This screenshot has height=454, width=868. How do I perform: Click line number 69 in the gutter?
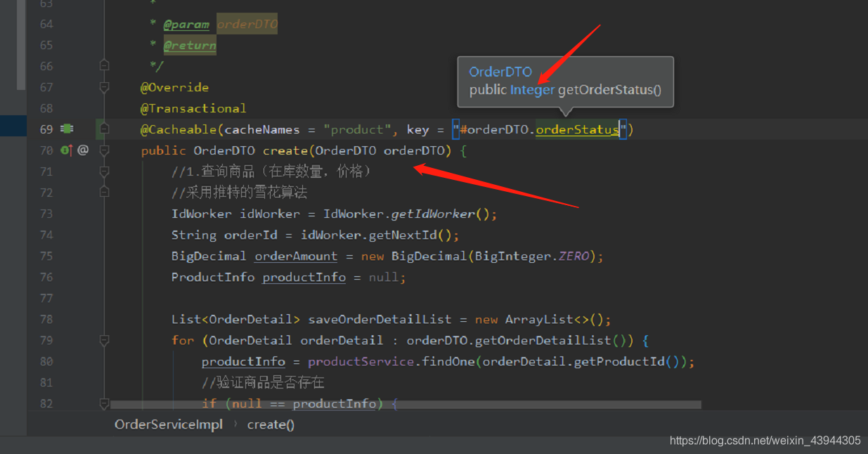[x=46, y=129]
